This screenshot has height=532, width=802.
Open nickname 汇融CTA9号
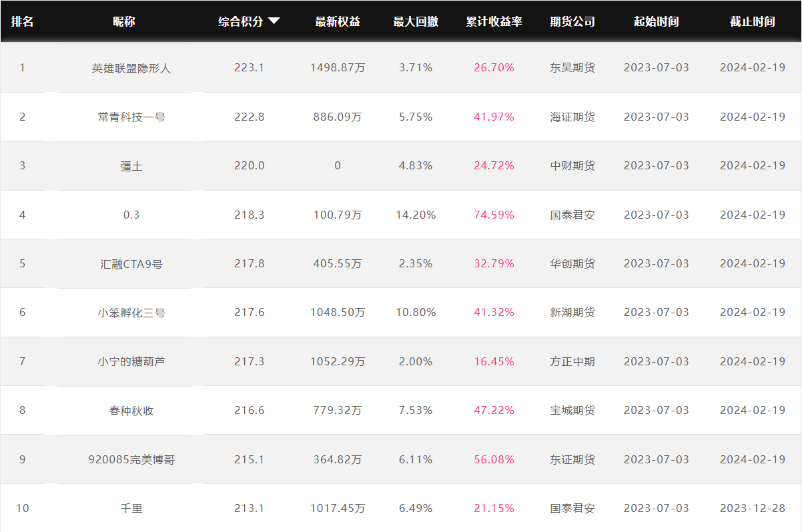point(131,263)
